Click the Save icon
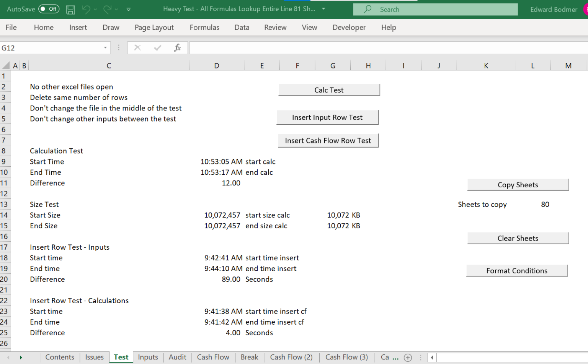This screenshot has width=588, height=364. (x=70, y=9)
